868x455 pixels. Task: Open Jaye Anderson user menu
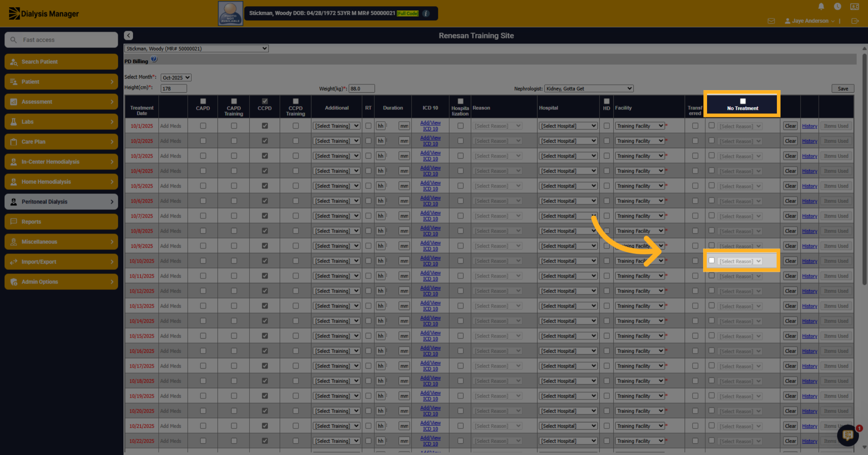810,21
